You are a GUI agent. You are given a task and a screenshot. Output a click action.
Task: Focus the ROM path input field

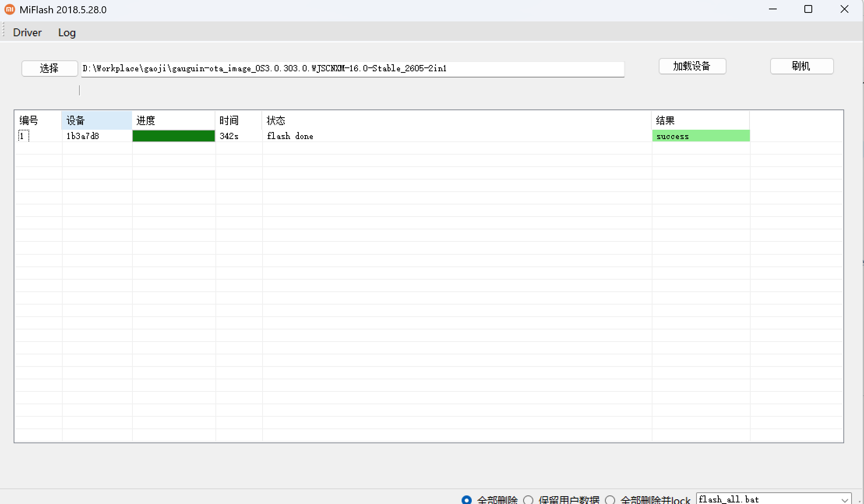click(x=353, y=69)
